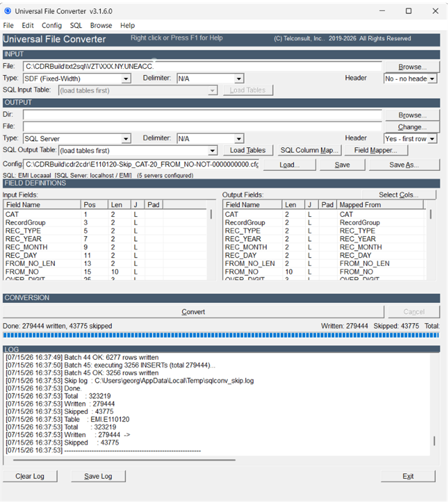Click the Clear Log button

(30, 476)
